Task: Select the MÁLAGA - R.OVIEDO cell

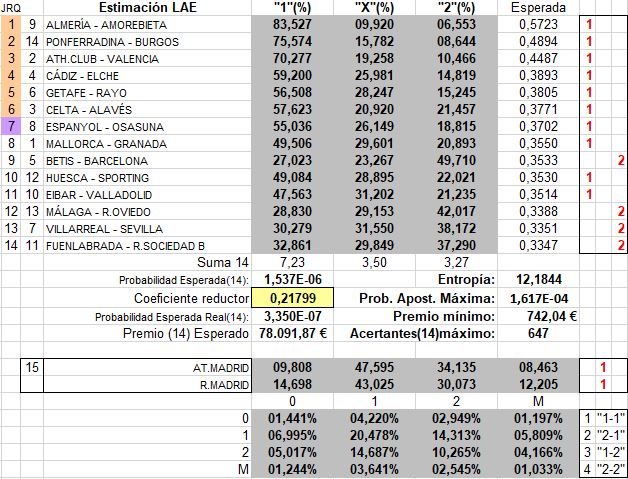Action: point(147,211)
